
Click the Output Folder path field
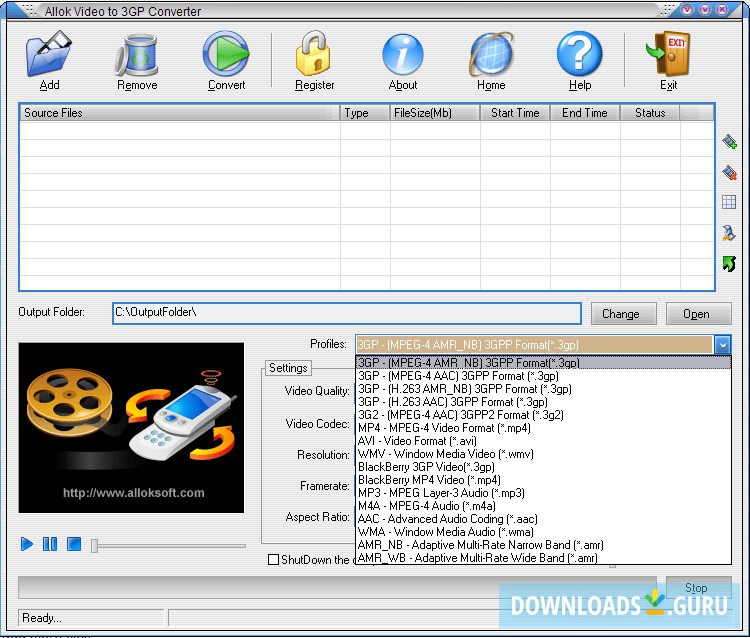tap(347, 313)
